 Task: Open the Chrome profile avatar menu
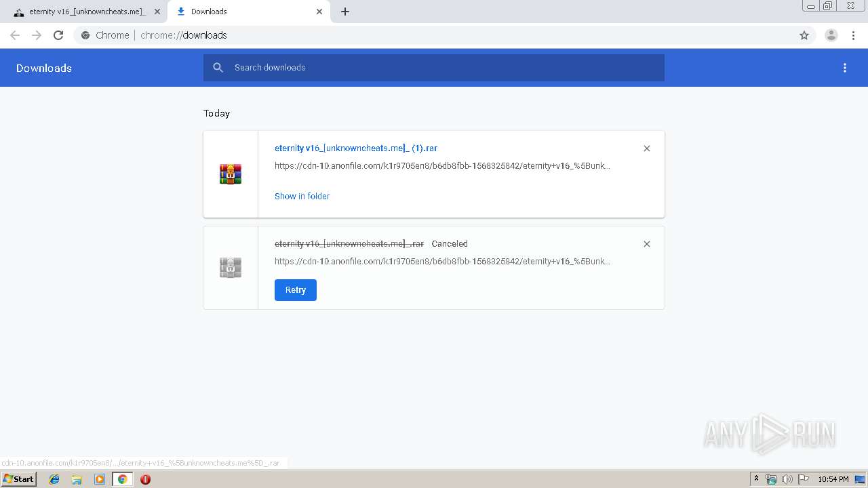point(831,35)
